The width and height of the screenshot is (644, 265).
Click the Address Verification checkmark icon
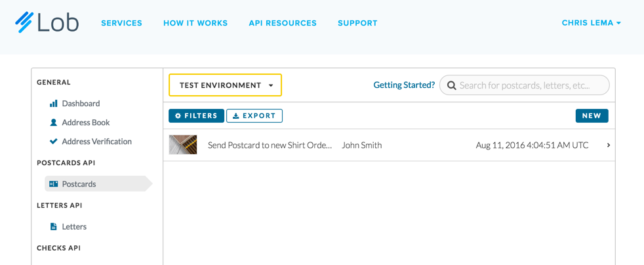pos(54,142)
